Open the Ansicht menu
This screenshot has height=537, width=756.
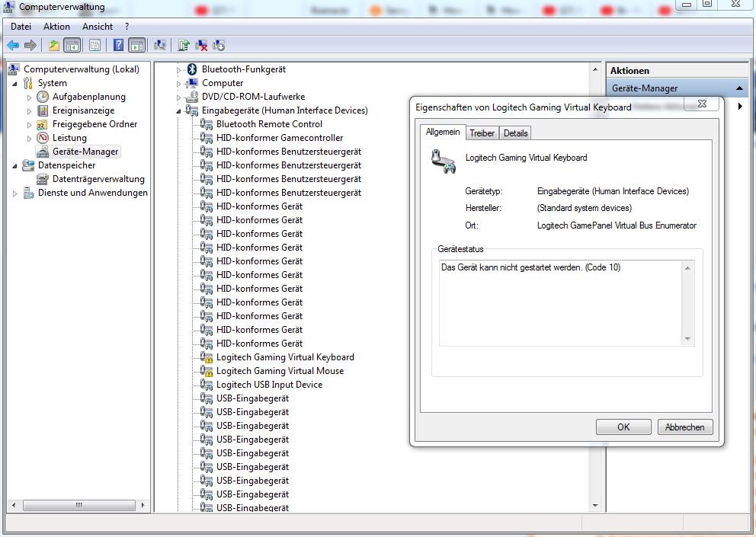tap(98, 27)
